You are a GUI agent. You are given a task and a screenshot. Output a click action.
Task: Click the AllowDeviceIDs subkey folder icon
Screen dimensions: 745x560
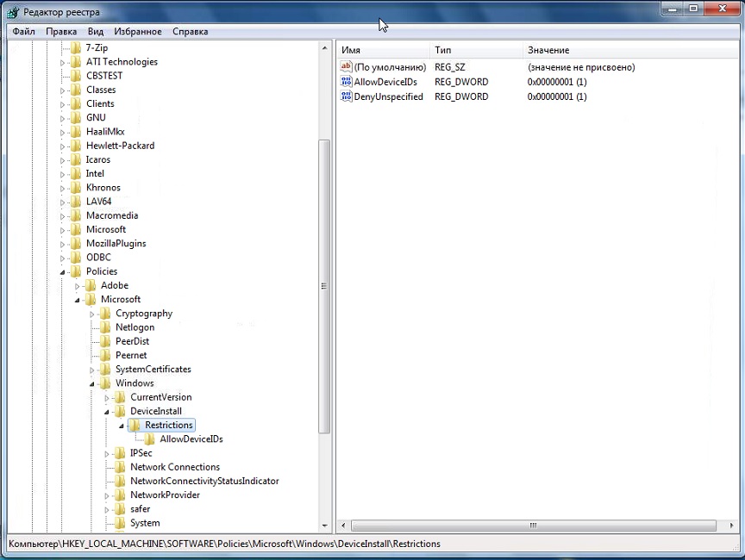pyautogui.click(x=151, y=439)
